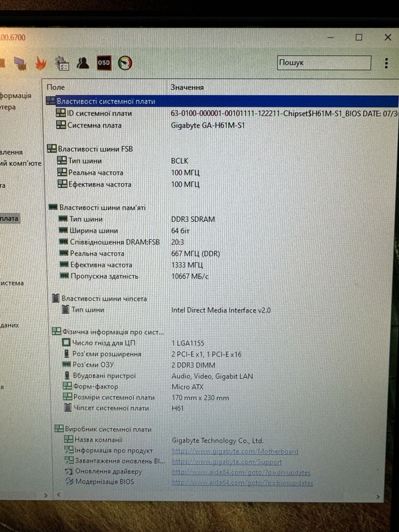Select the Назва компанії row

[164, 440]
